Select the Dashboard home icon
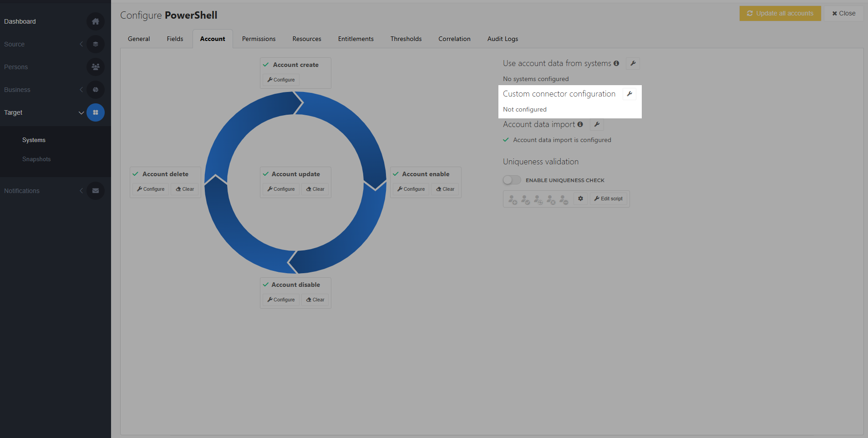Image resolution: width=868 pixels, height=438 pixels. (x=96, y=21)
